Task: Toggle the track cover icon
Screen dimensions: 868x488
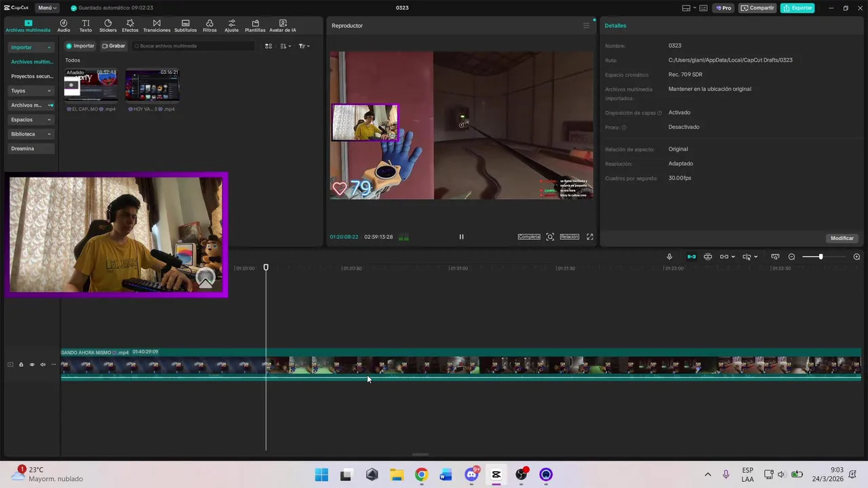Action: point(10,365)
